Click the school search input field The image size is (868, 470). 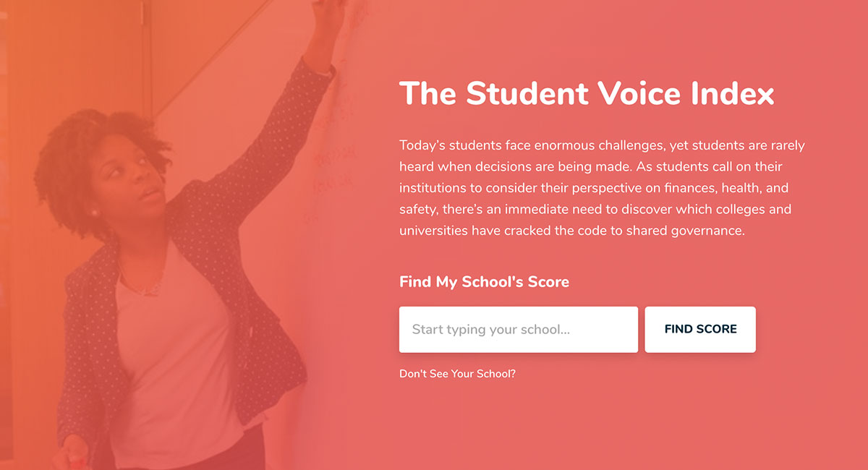pyautogui.click(x=518, y=330)
